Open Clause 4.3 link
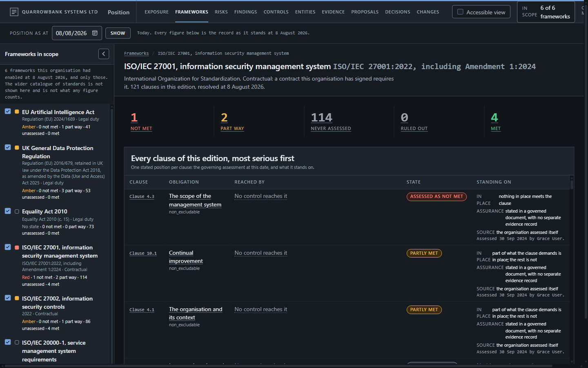Image resolution: width=588 pixels, height=368 pixels. click(x=142, y=197)
